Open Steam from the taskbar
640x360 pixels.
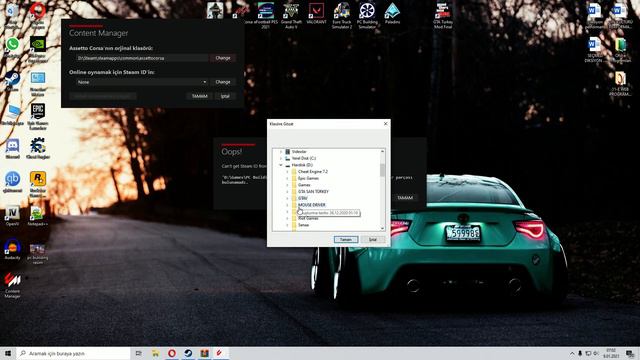pos(188,353)
